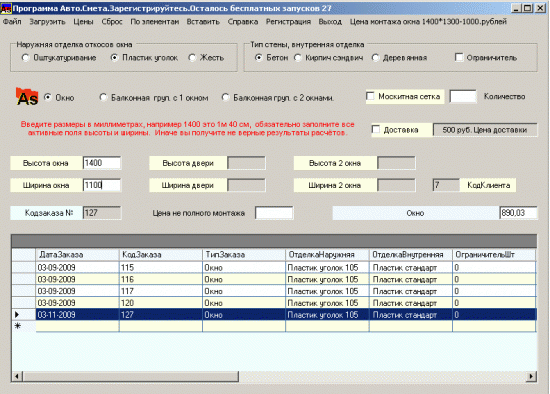Maximize the Авто.Смета window
Image resolution: width=550 pixels, height=394 pixels.
tap(527, 8)
